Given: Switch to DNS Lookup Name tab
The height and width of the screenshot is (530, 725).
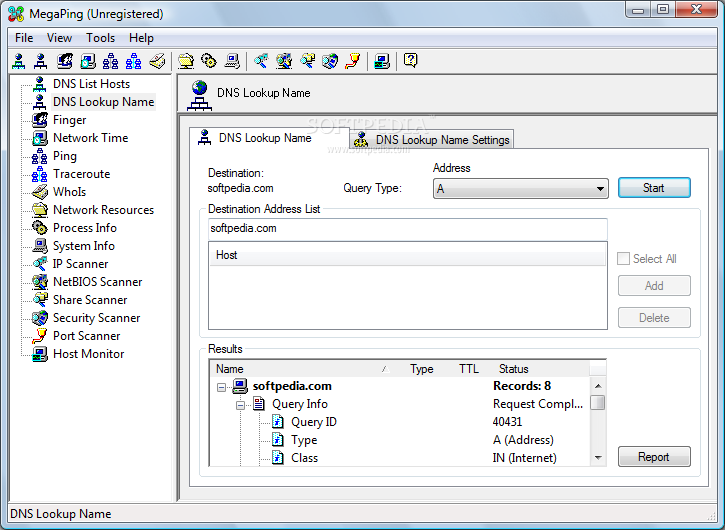Looking at the screenshot, I should coord(269,138).
